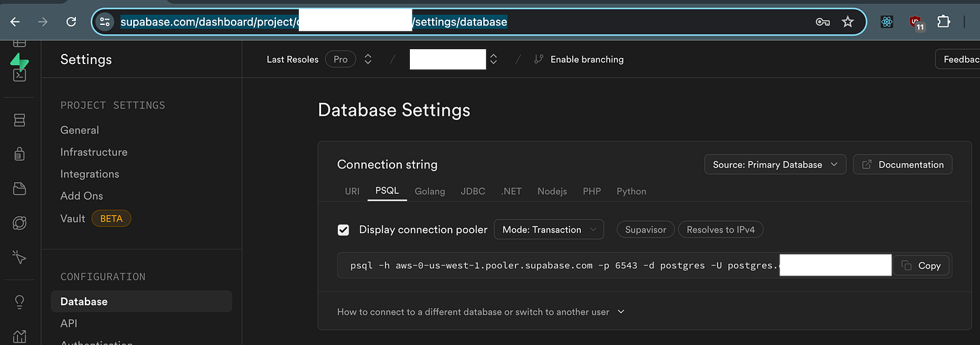Go back with the browser back arrow
The width and height of the screenshot is (980, 345).
(x=14, y=22)
